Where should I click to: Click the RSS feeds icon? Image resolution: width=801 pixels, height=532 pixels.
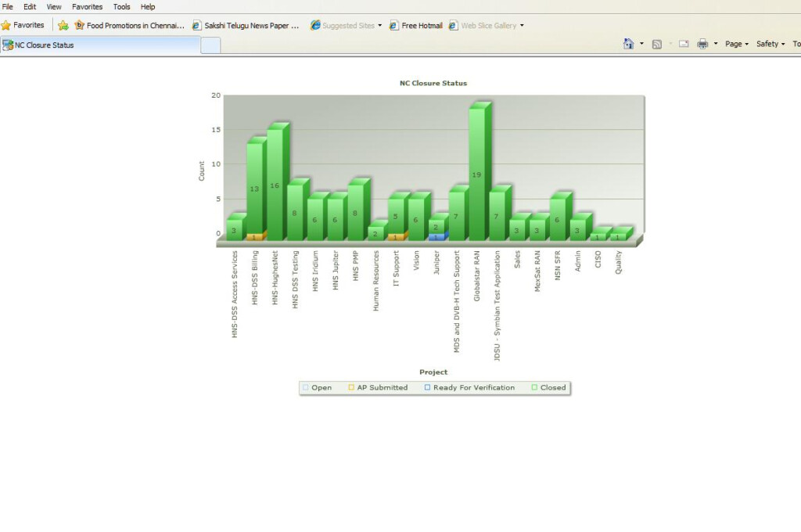point(657,44)
